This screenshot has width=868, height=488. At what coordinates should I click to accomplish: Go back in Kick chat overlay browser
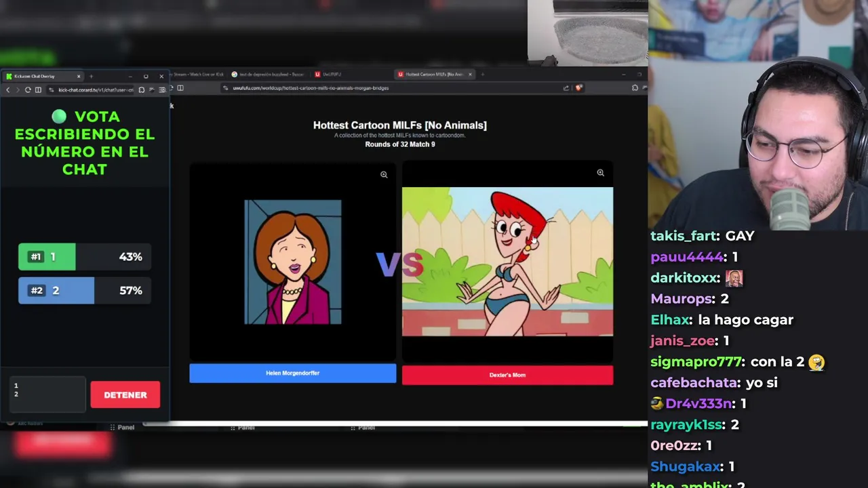click(8, 89)
